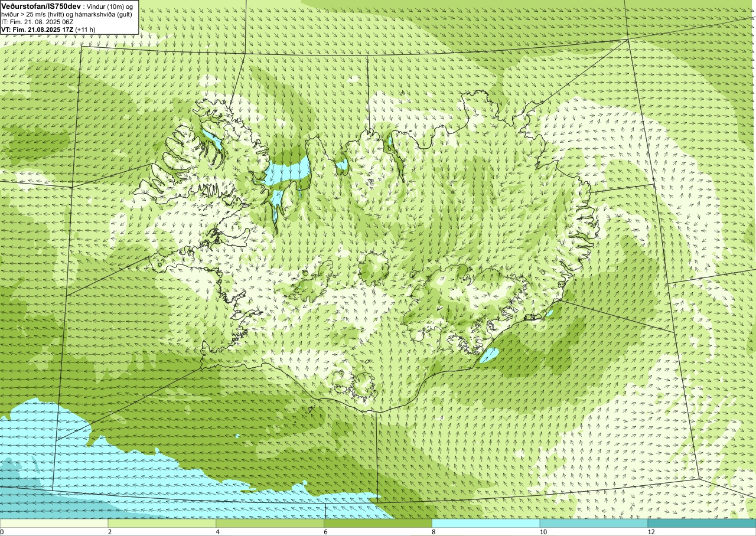Click the "IT: Fim. 21. 08. 2025 06Z" line
Image resolution: width=756 pixels, height=536 pixels.
tap(38, 21)
